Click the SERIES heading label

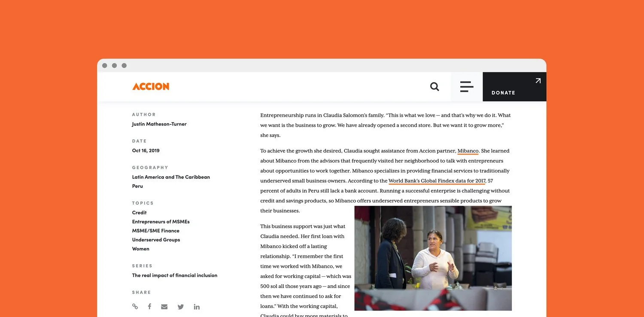point(142,266)
